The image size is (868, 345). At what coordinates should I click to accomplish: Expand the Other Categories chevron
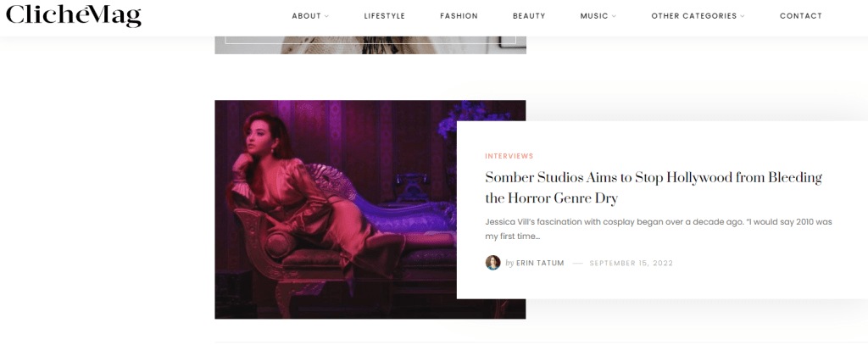[x=743, y=16]
